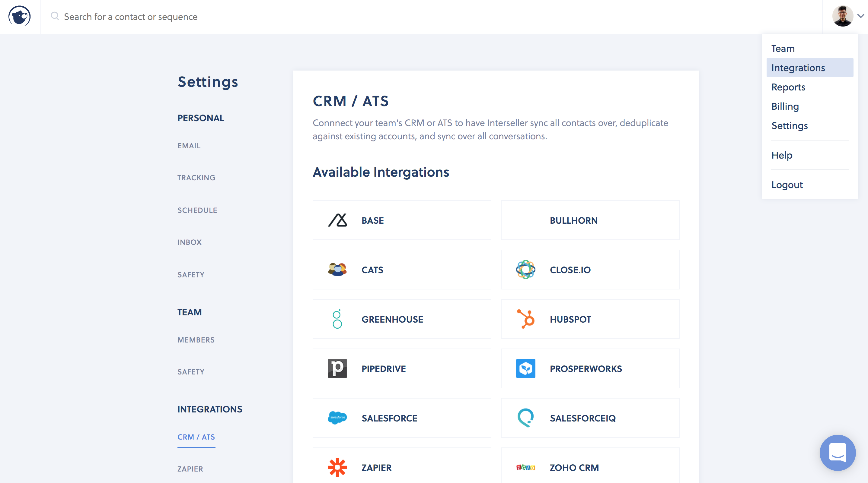Go to Inbox settings
The height and width of the screenshot is (483, 868).
[189, 242]
